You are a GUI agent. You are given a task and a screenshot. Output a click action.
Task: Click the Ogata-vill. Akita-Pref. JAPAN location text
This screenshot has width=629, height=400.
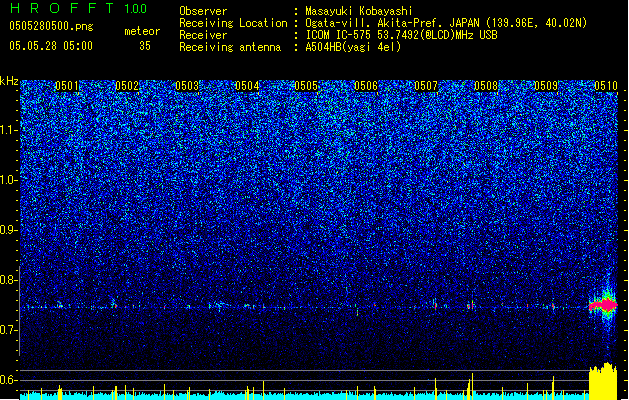coord(446,23)
